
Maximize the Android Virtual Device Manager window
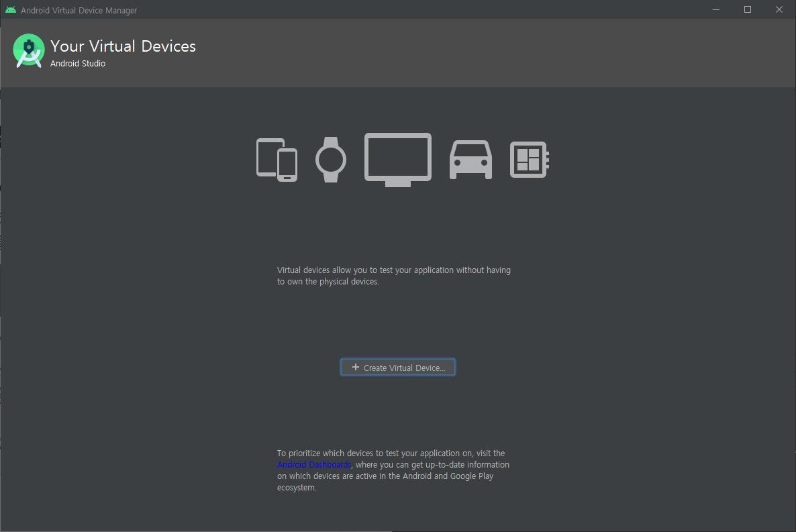747,9
